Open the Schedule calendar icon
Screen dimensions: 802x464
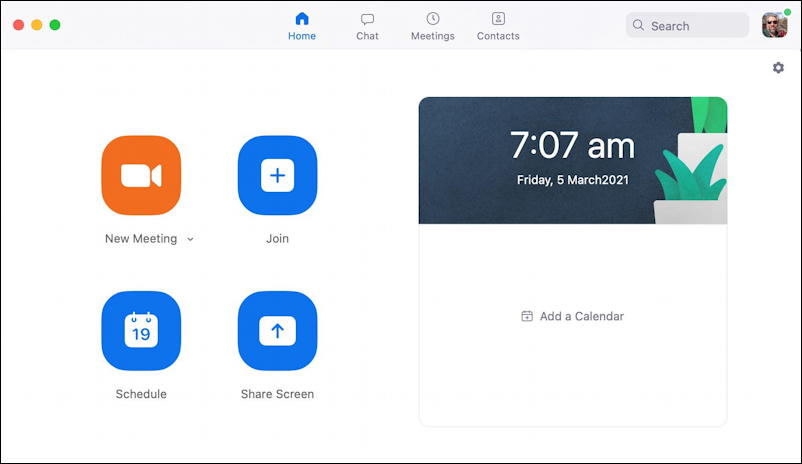(x=141, y=330)
